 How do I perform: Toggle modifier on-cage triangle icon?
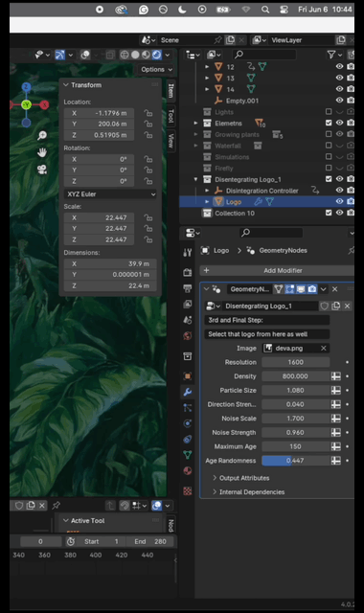point(279,289)
